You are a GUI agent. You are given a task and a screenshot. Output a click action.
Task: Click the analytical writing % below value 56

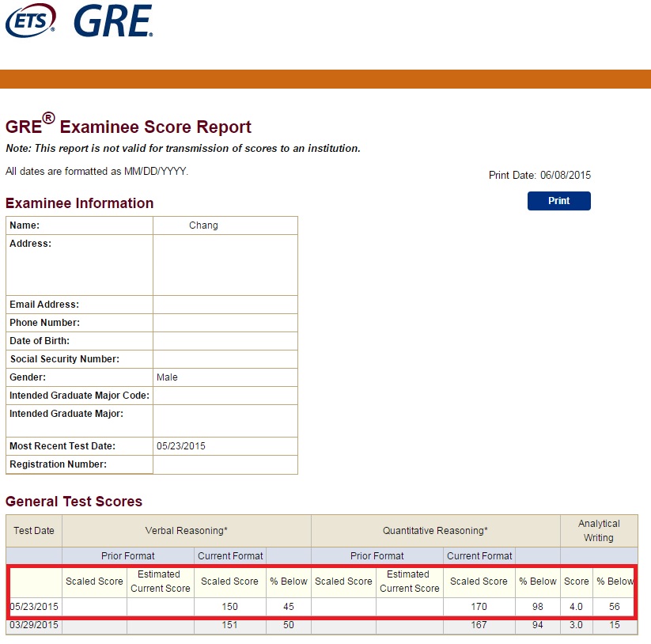615,607
